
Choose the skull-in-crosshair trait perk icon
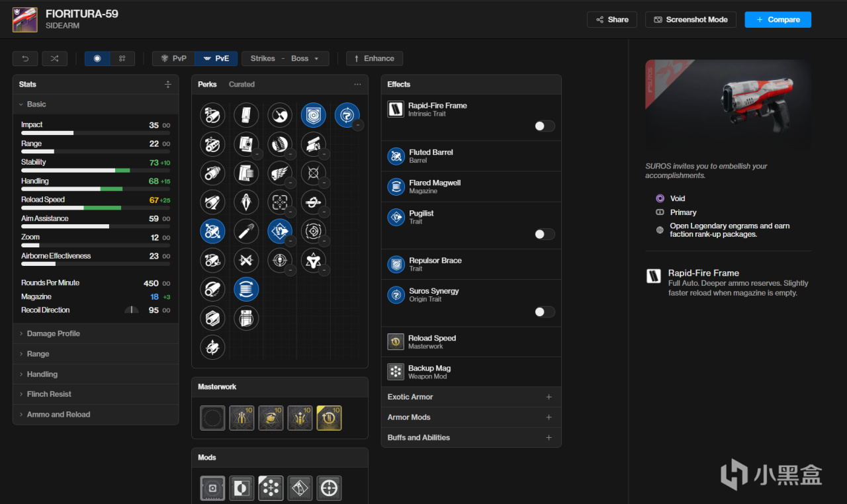(x=280, y=260)
